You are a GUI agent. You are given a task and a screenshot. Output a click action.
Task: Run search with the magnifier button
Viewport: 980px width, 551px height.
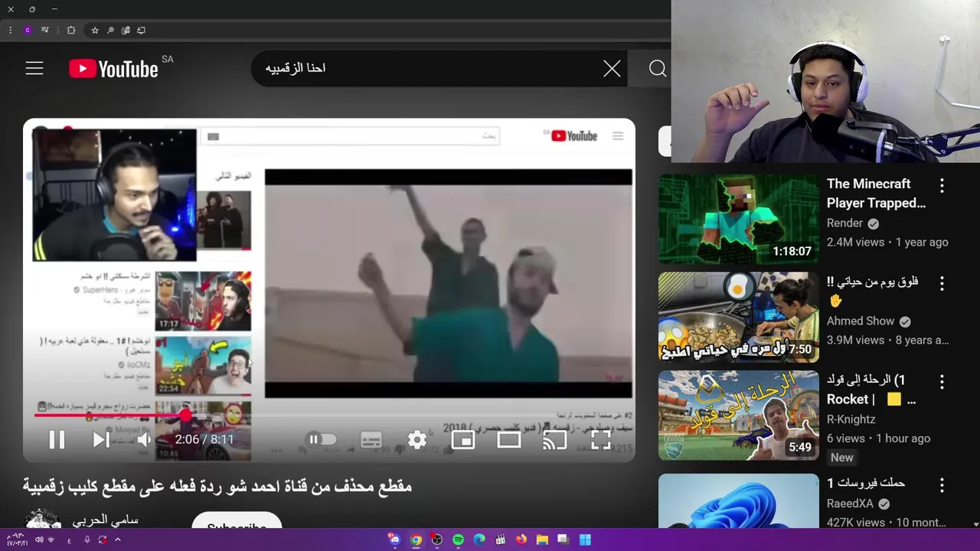click(x=657, y=69)
